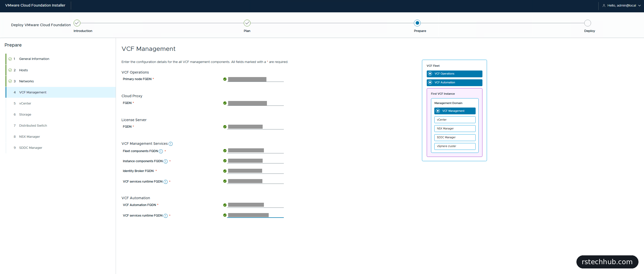
Task: Open the admin@local user dropdown chevron
Action: (639, 6)
